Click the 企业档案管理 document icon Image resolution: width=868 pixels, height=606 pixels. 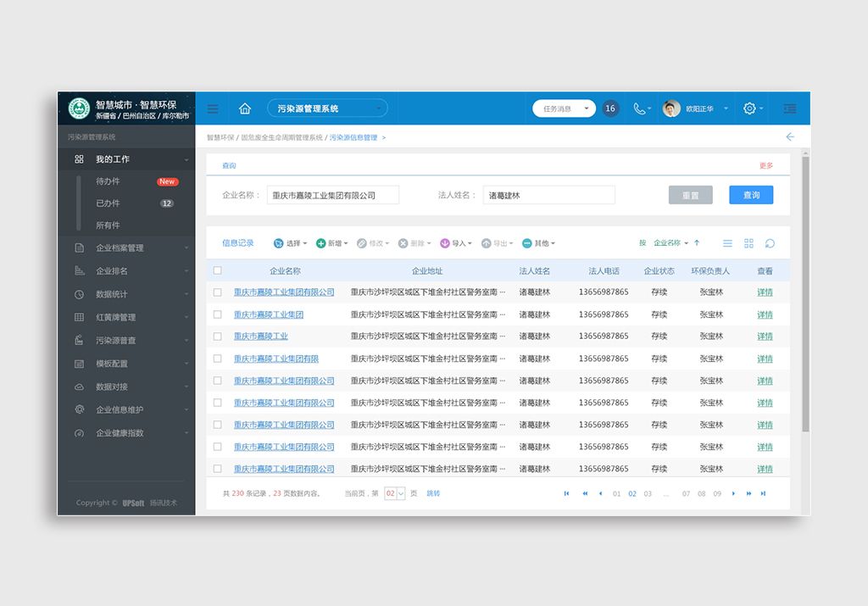79,248
